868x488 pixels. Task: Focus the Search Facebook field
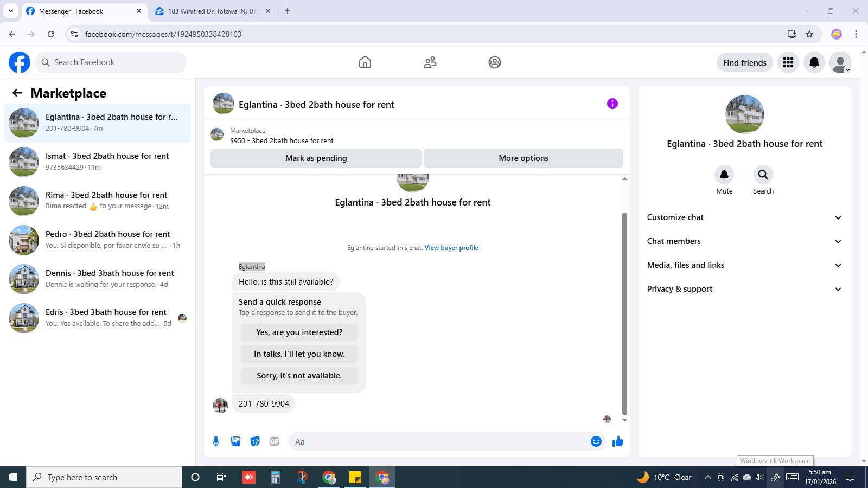coord(111,62)
